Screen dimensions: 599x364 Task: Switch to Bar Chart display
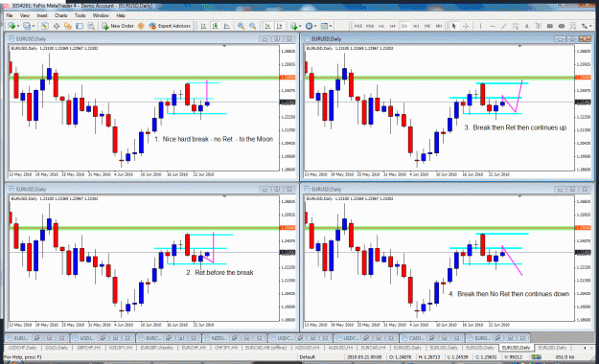pos(203,26)
